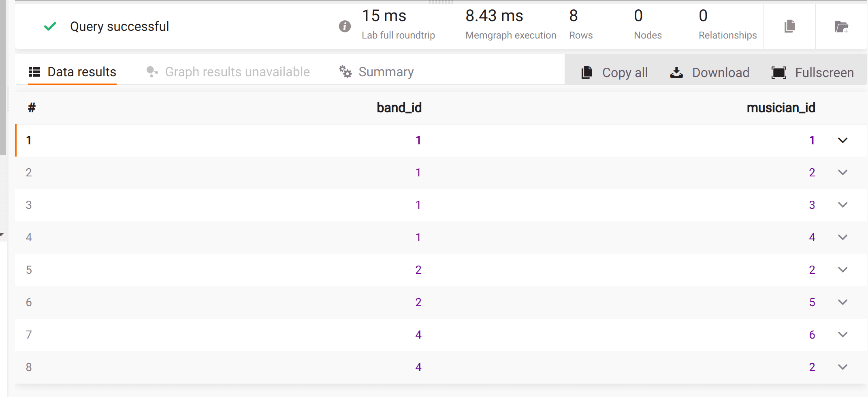
Task: Expand row 2 details chevron
Action: tap(842, 172)
